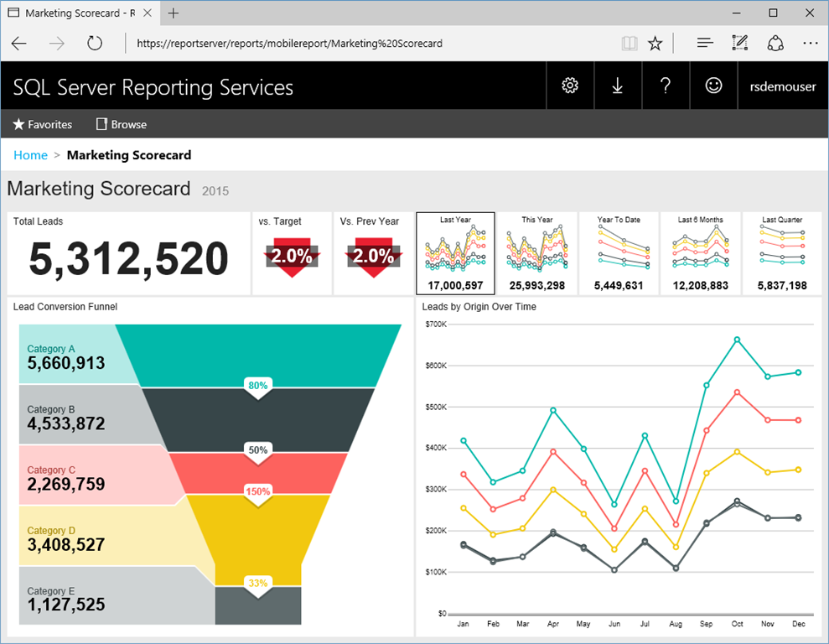Click the Share icon in the browser toolbar

[x=775, y=43]
